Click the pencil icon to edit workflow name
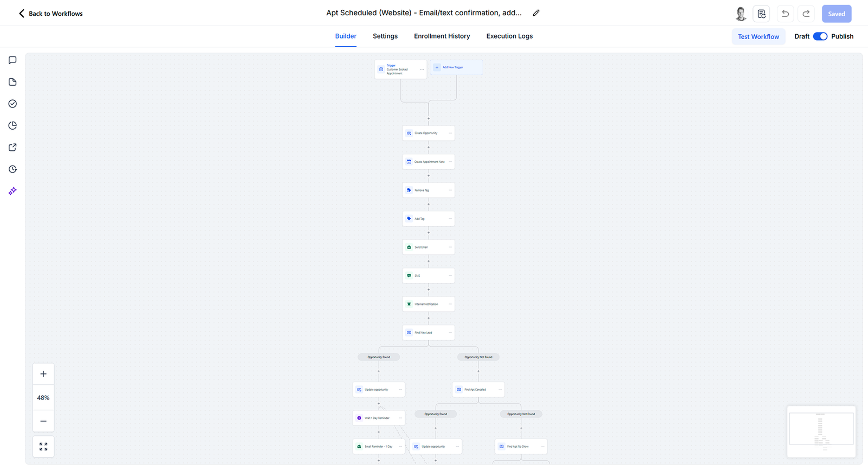Image resolution: width=868 pixels, height=470 pixels. tap(536, 13)
